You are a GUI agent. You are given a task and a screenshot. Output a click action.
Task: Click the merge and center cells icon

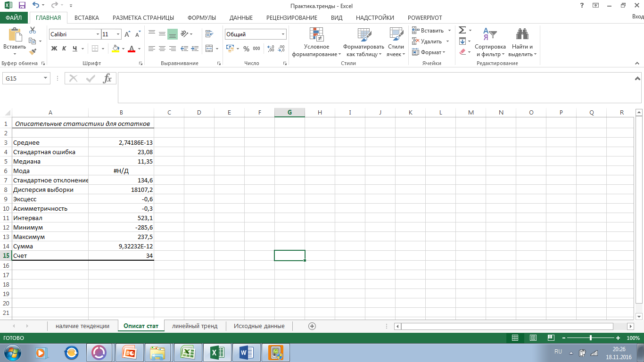(x=208, y=49)
